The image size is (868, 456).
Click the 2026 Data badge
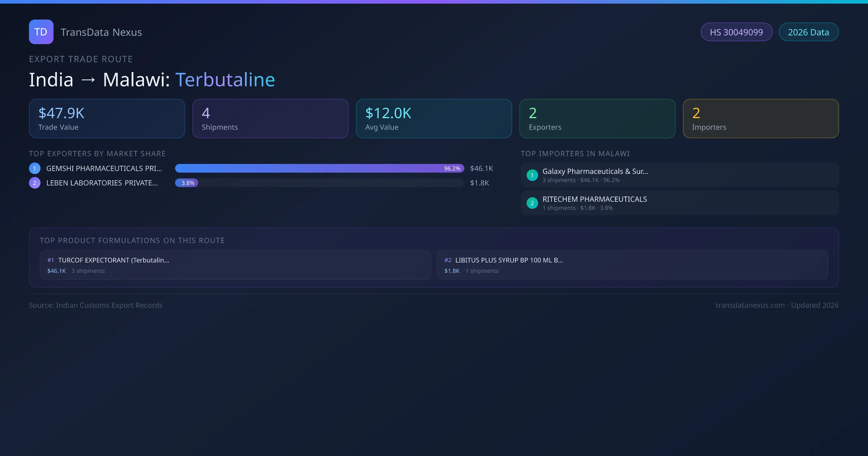click(x=808, y=32)
